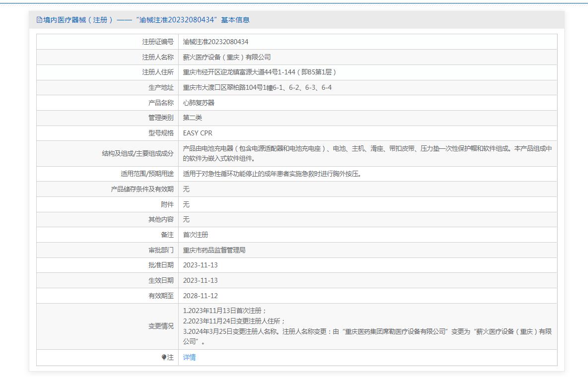The height and width of the screenshot is (382, 588).
Task: Click the document icon beside the header title
Action: click(40, 20)
